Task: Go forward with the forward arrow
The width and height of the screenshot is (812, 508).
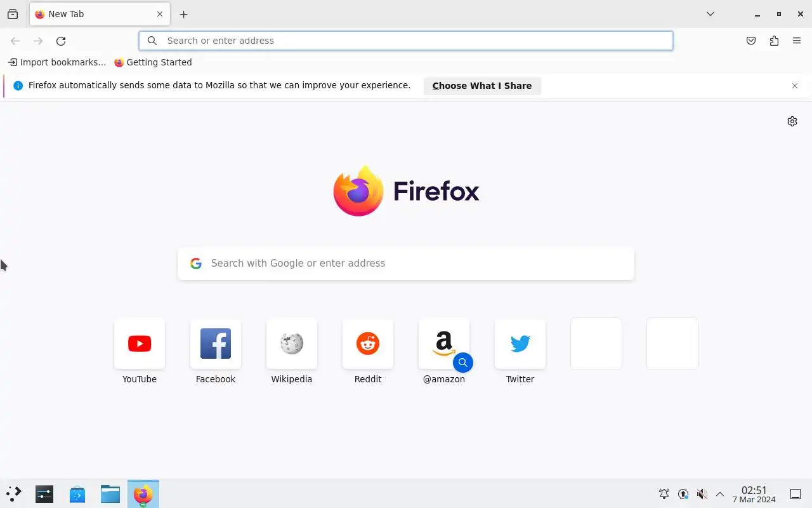Action: coord(38,41)
